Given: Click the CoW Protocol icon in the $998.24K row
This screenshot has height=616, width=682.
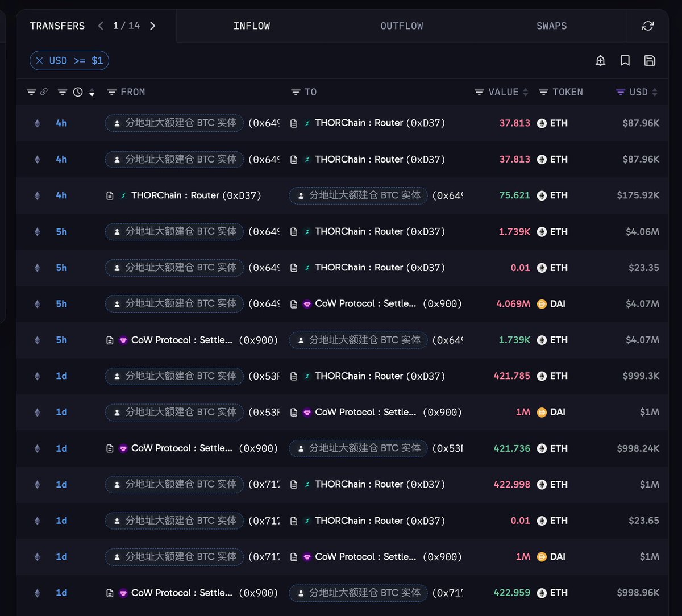Looking at the screenshot, I should tap(123, 448).
